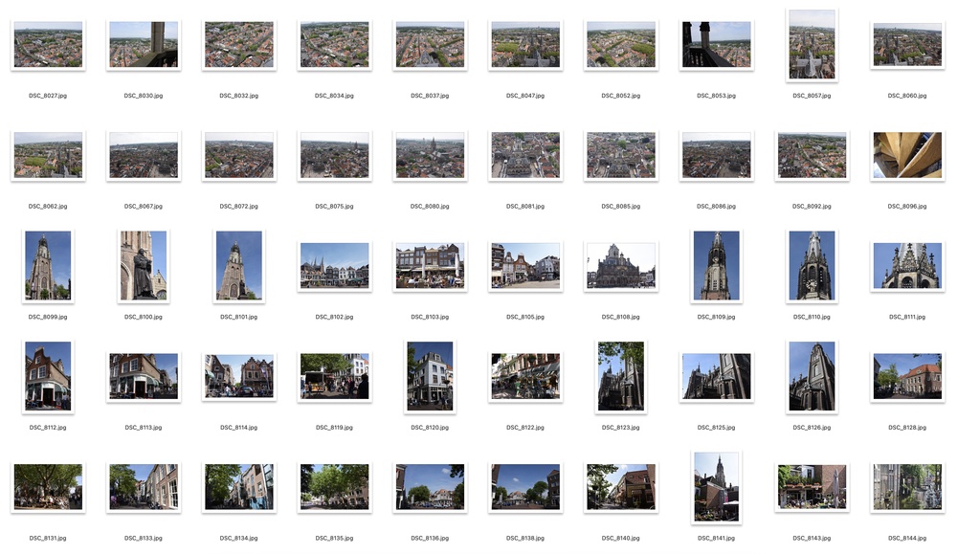Select the DSC_8128.jpg brick building thumbnail
This screenshot has height=554, width=980.
(907, 376)
